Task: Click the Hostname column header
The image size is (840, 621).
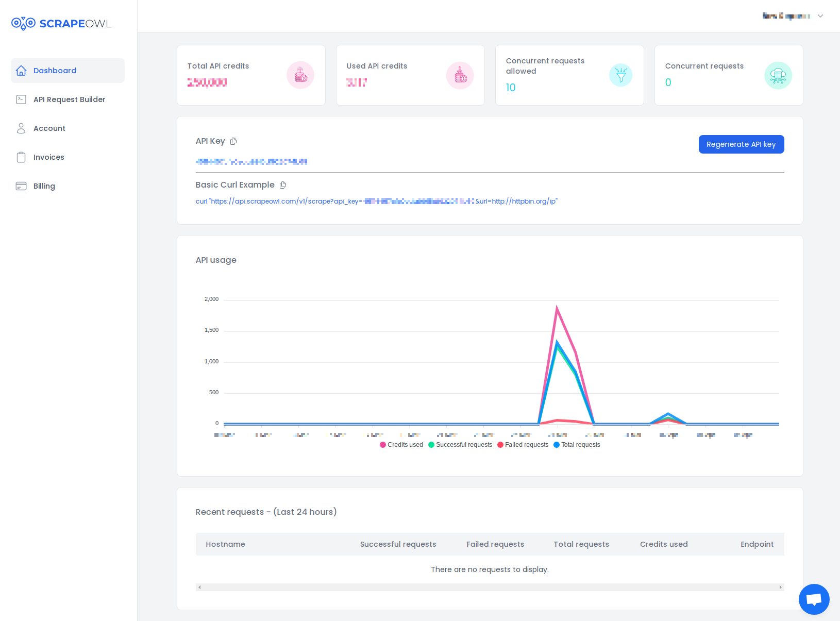Action: 225,544
